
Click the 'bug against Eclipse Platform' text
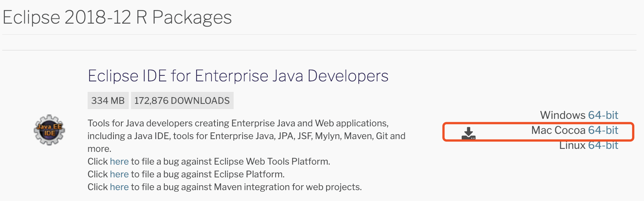224,174
